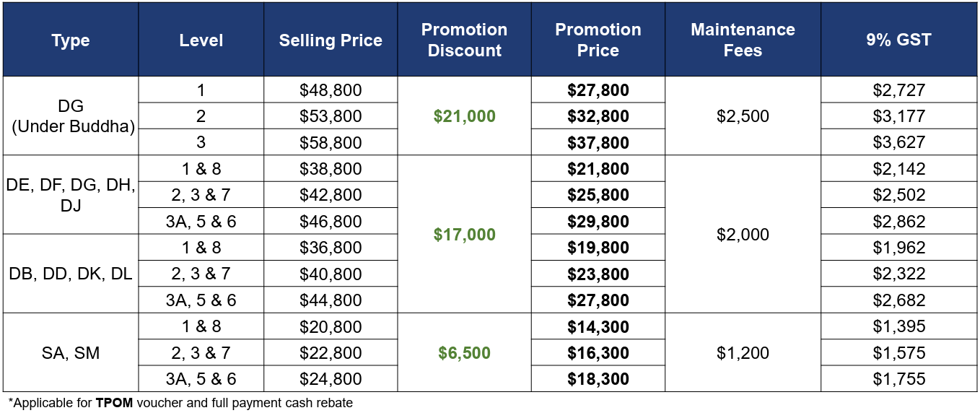Select the Maintenance Fees header
This screenshot has height=413, width=980.
[x=743, y=40]
